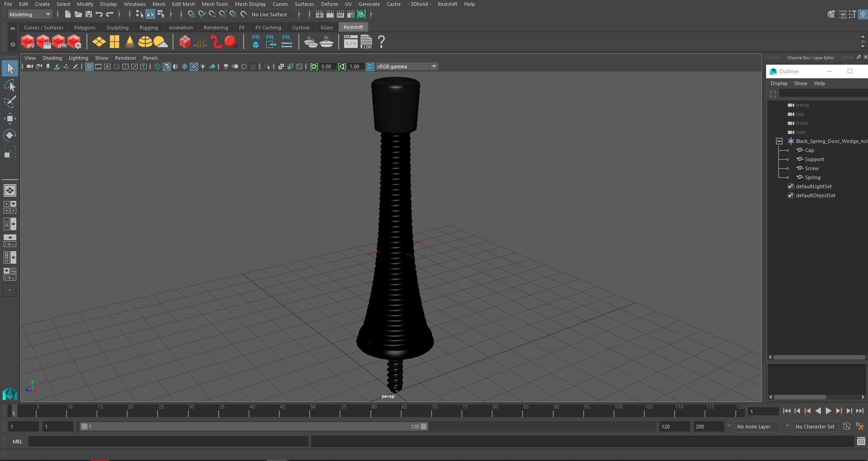Toggle use all lights in viewport
This screenshot has height=461, width=868.
(203, 67)
